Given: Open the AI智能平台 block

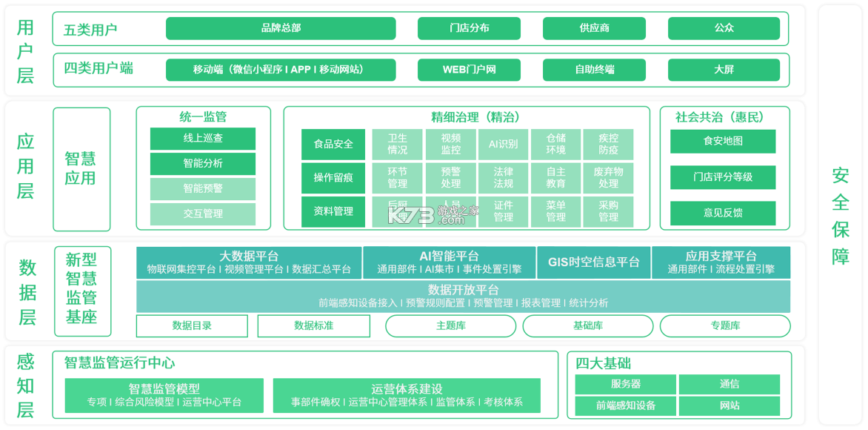Looking at the screenshot, I should [450, 262].
